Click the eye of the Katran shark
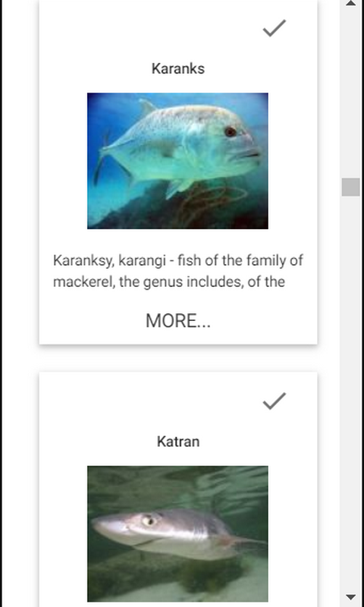 (149, 521)
